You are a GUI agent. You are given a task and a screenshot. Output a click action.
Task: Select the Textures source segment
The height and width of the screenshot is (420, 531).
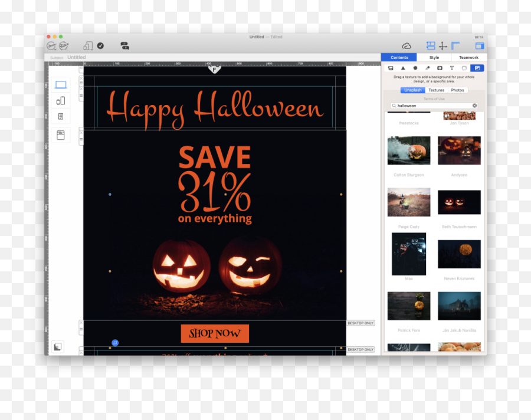click(436, 90)
